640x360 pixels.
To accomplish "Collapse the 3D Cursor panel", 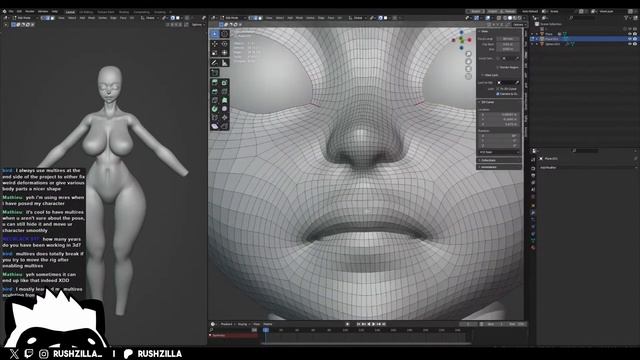I will (487, 102).
